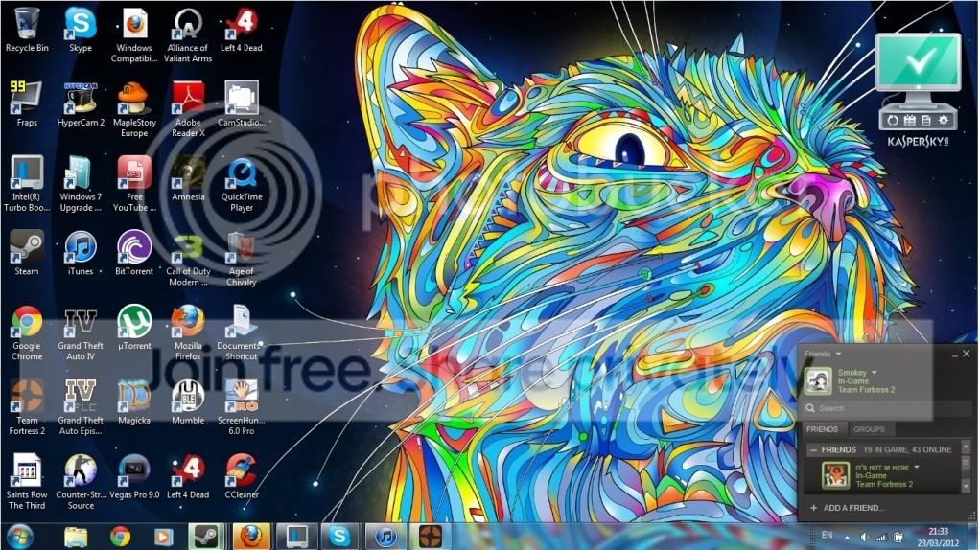Click the HyperCam 2 shortcut
Image resolution: width=980 pixels, height=550 pixels.
coord(81,103)
